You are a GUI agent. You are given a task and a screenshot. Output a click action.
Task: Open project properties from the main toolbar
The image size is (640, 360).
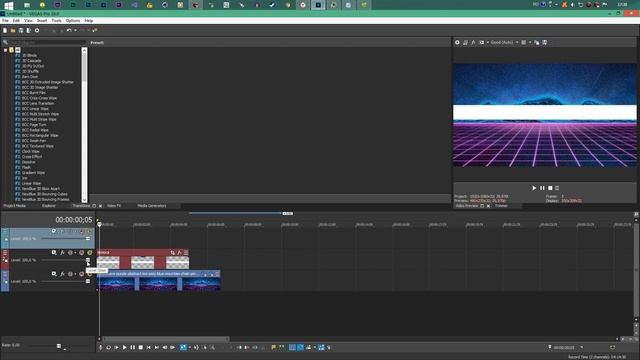click(37, 30)
